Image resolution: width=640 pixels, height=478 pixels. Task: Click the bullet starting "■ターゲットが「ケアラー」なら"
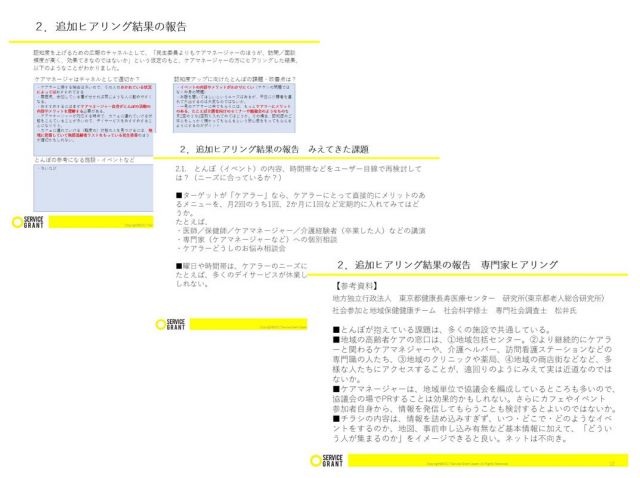(300, 204)
